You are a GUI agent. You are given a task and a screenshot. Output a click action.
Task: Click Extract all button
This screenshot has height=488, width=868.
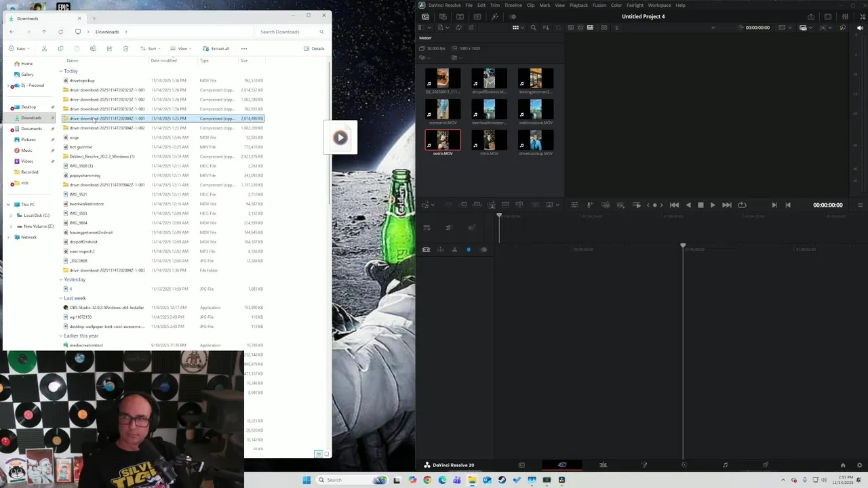pyautogui.click(x=216, y=49)
